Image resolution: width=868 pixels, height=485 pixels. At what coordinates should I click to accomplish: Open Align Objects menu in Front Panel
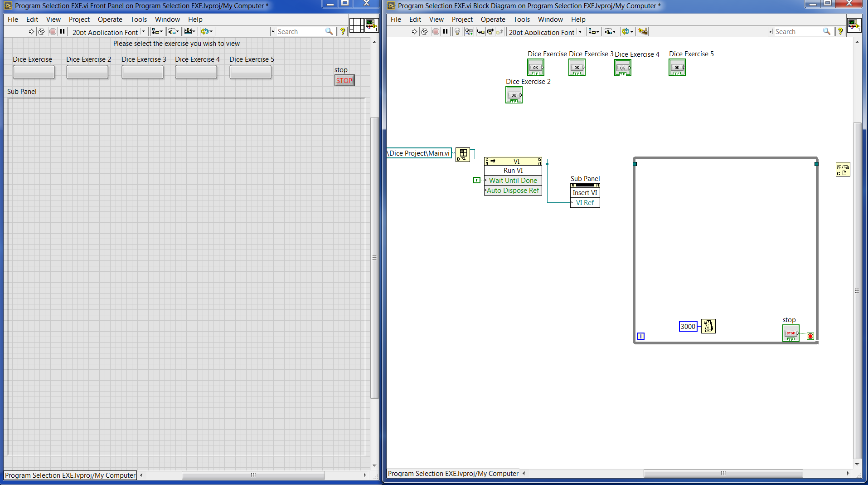coord(157,31)
